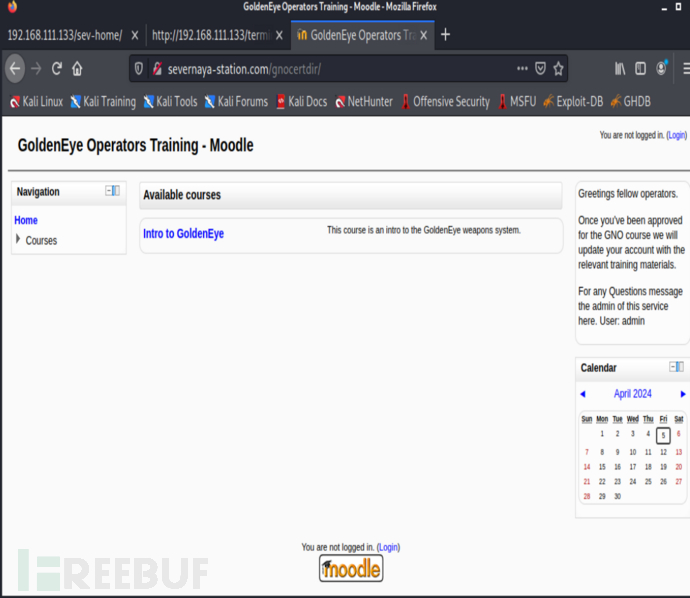Image resolution: width=690 pixels, height=598 pixels.
Task: Click the forward navigation arrow
Action: click(x=36, y=69)
